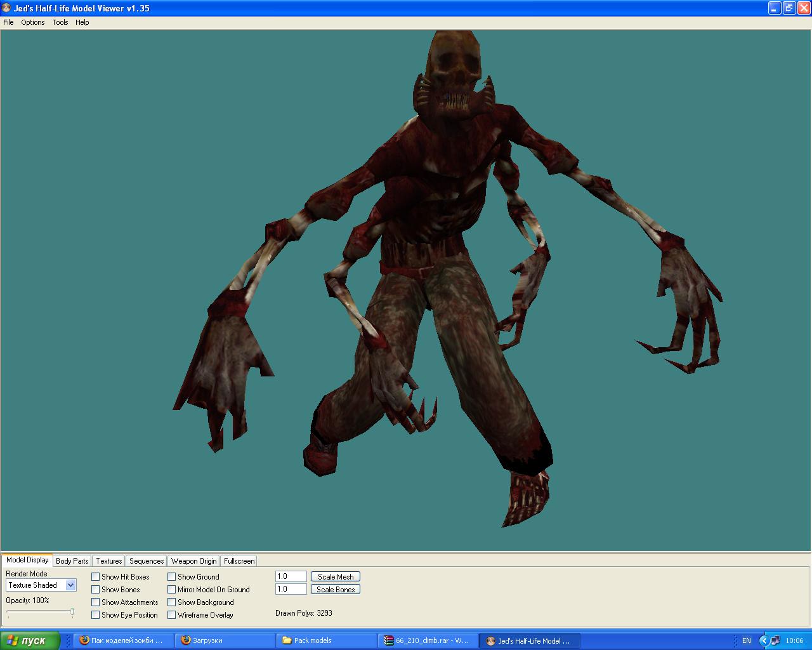Go to the Weapon Origin tab
Screen dimensions: 812x650
click(x=194, y=561)
